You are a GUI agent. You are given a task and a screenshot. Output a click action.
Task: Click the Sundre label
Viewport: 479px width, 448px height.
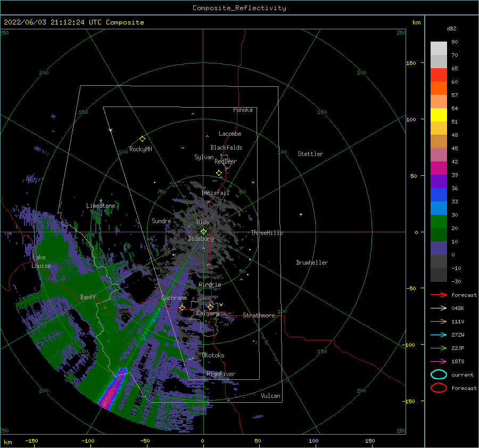(x=161, y=221)
